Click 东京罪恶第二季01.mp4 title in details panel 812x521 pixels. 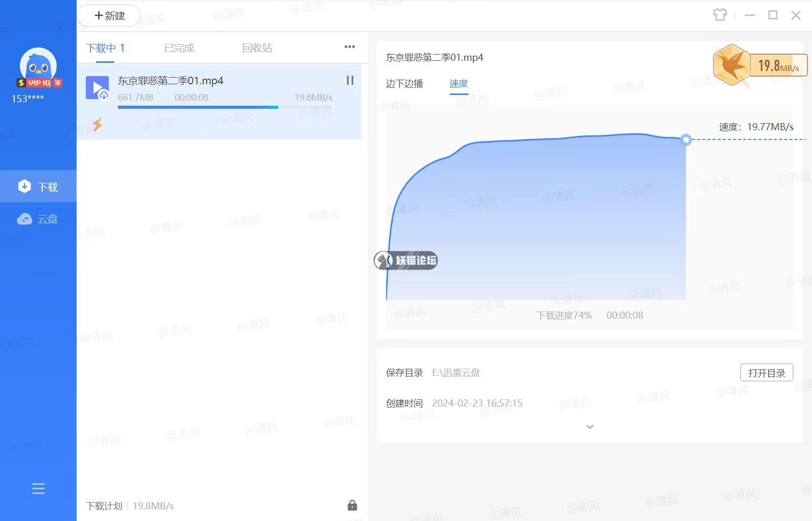(434, 57)
